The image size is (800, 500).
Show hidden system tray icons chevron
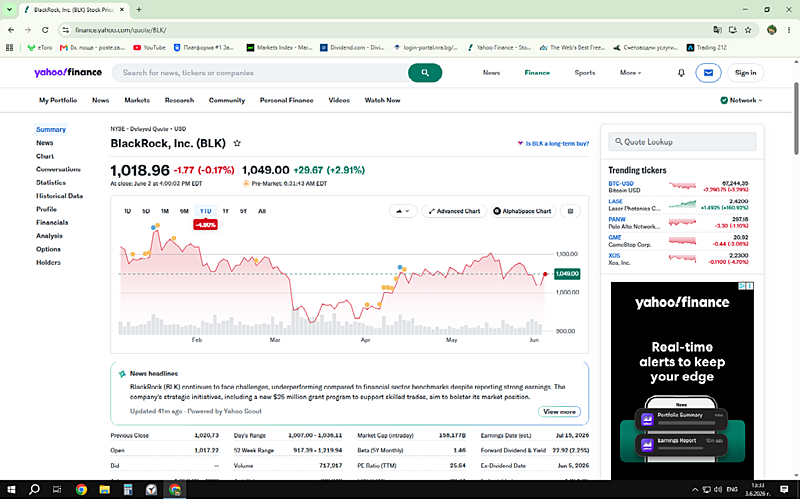click(x=694, y=489)
